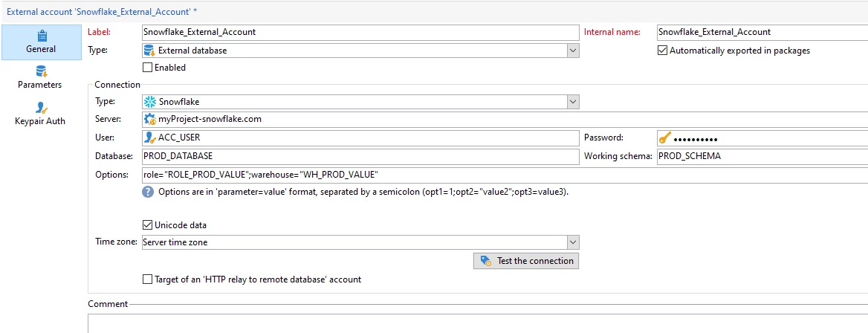The width and height of the screenshot is (868, 333).
Task: Open the General tab icon
Action: pos(41,36)
